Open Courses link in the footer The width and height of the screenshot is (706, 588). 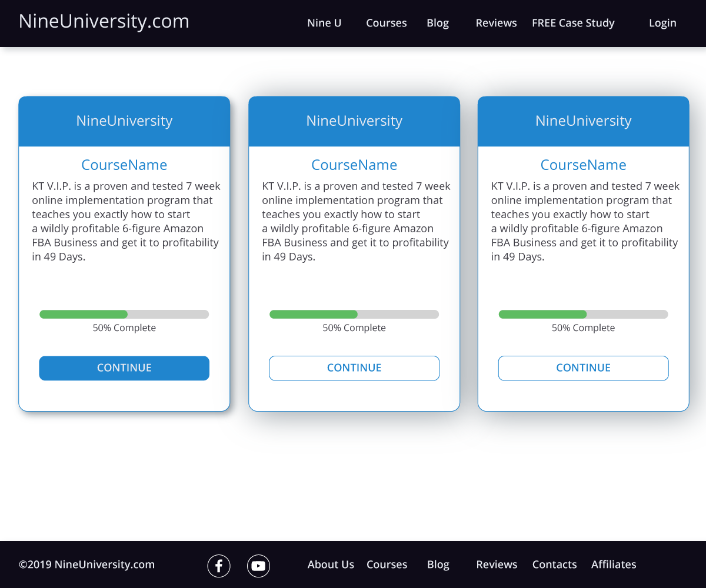387,564
